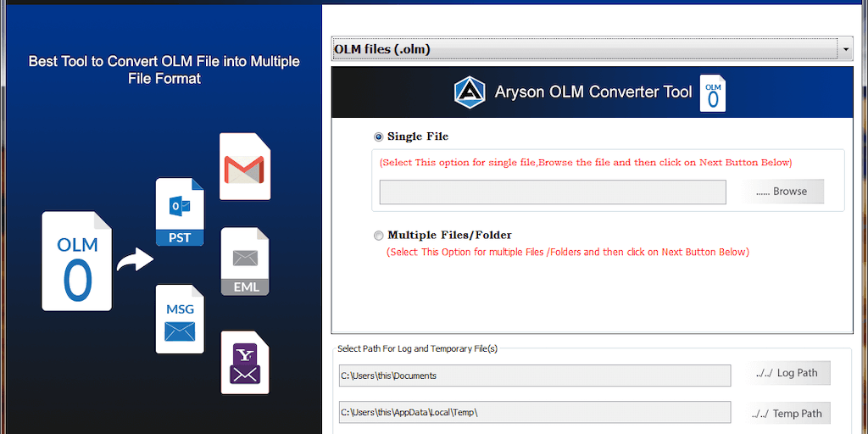Click the temp path field showing AppData\Local\Temp
The image size is (868, 434).
[x=535, y=413]
